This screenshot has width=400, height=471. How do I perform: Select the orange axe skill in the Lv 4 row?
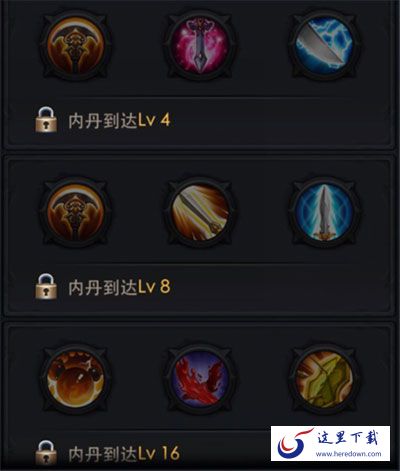(x=76, y=46)
